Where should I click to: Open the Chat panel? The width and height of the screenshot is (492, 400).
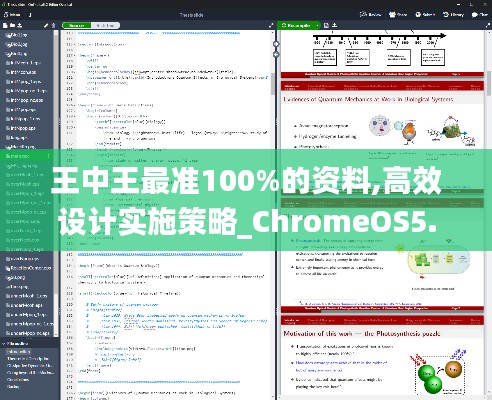tap(480, 15)
